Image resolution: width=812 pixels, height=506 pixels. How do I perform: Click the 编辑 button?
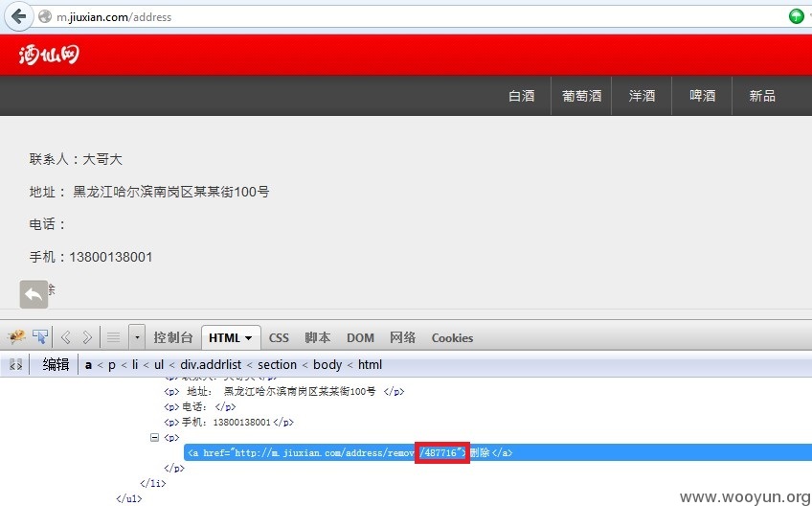click(x=56, y=365)
